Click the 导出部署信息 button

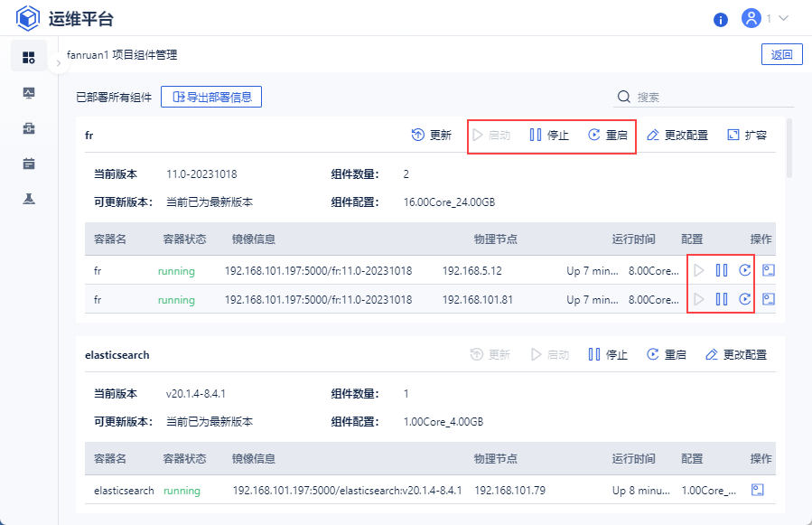point(211,97)
